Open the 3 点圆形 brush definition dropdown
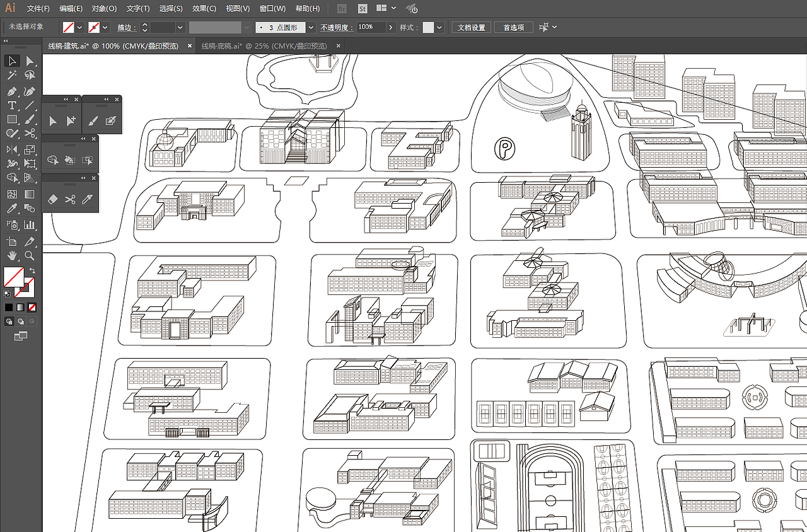The width and height of the screenshot is (807, 532). [310, 28]
